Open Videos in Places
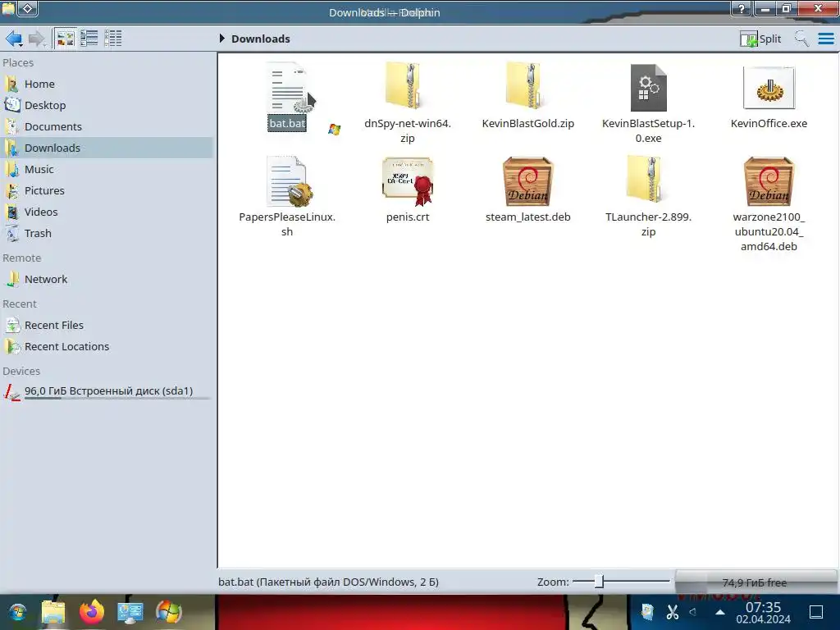 107,212
